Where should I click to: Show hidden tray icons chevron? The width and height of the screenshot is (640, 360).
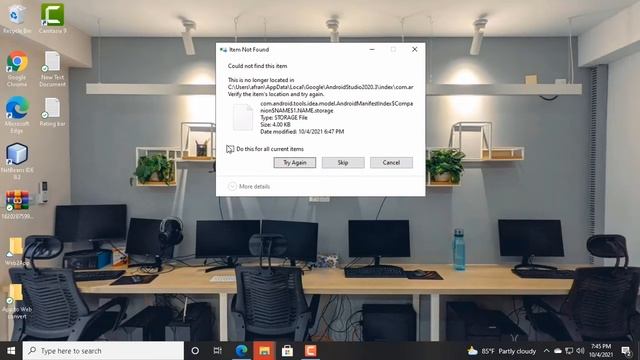(546, 351)
